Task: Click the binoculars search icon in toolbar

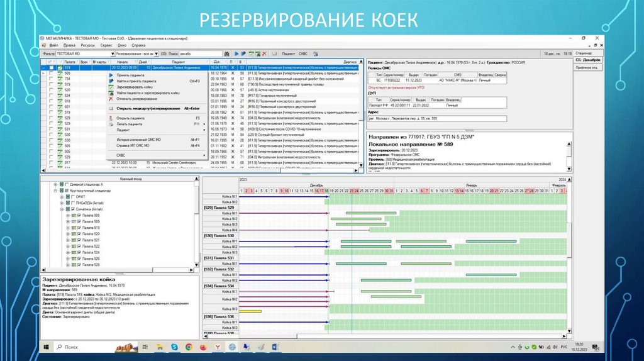Action: point(226,54)
